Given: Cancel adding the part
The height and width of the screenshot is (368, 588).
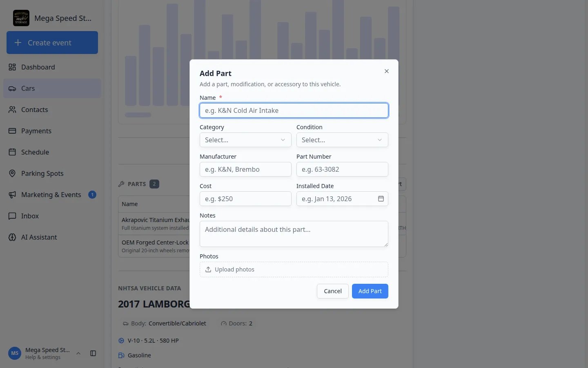Looking at the screenshot, I should (x=333, y=291).
